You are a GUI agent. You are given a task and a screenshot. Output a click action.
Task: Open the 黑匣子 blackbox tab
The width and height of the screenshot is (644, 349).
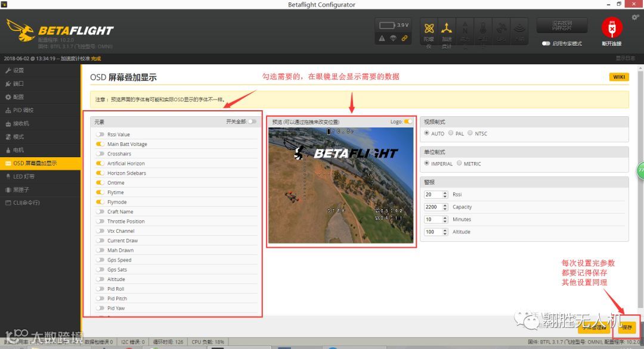click(41, 189)
